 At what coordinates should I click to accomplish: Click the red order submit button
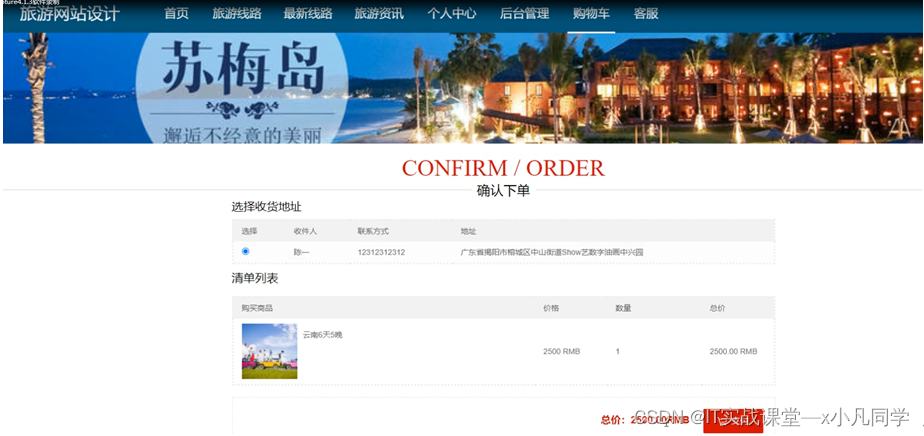click(732, 421)
